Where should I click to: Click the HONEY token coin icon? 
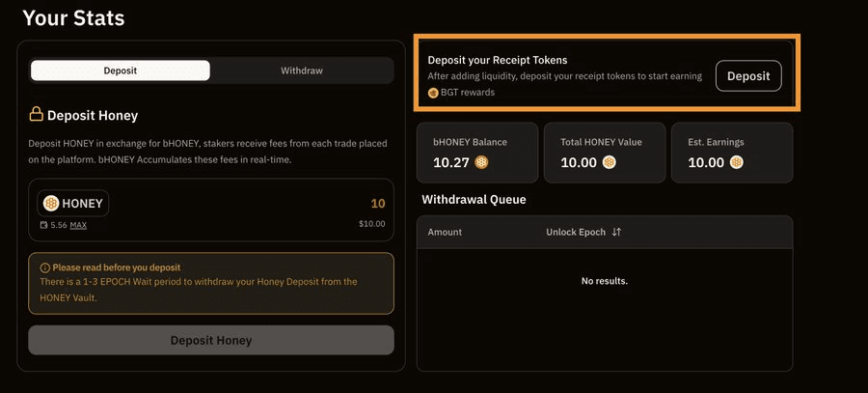tap(51, 204)
